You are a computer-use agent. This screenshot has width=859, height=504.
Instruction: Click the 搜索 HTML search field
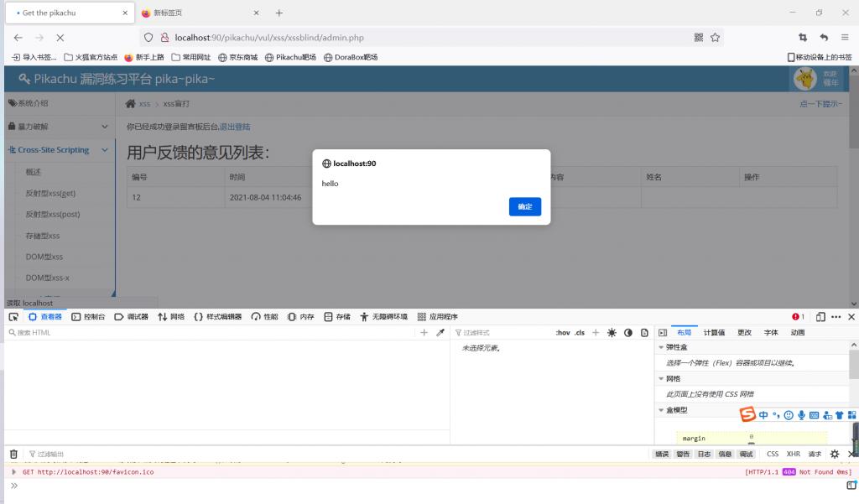(x=210, y=333)
